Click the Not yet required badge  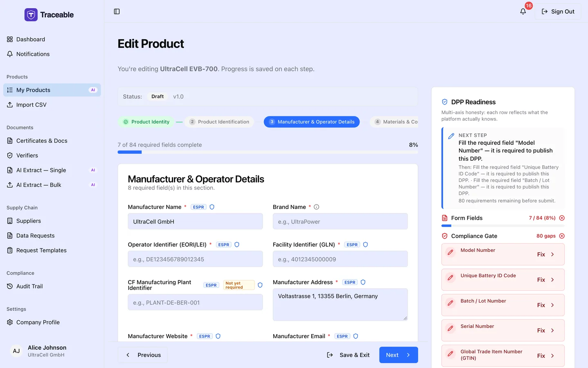(239, 285)
